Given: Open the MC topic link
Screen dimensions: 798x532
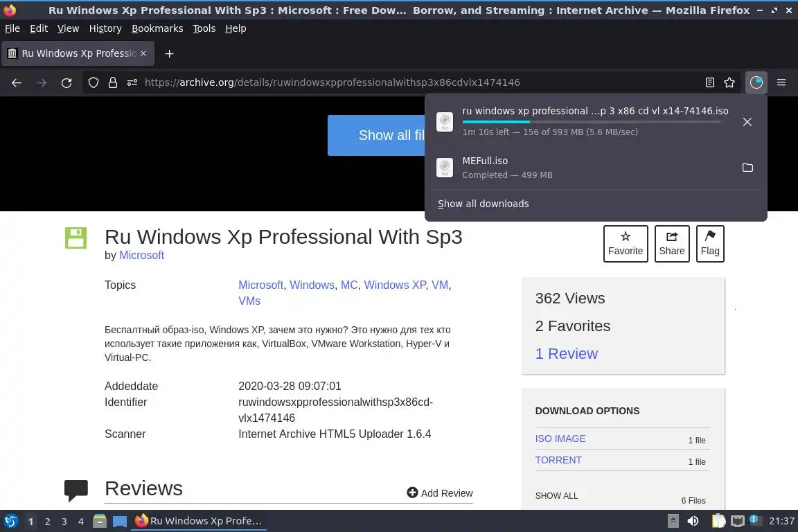Looking at the screenshot, I should pyautogui.click(x=349, y=285).
